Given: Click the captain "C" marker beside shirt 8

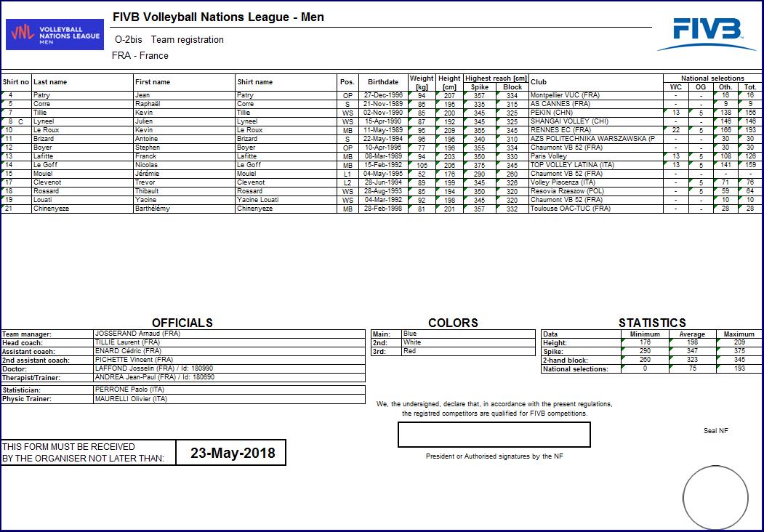Looking at the screenshot, I should click(21, 121).
